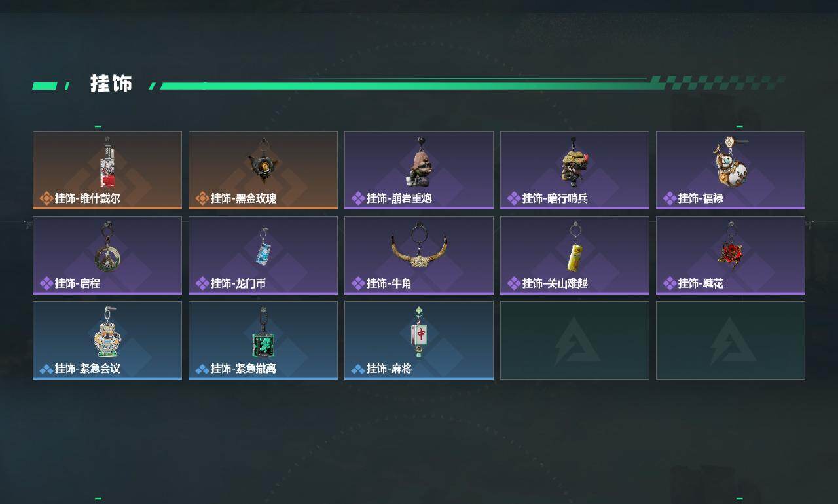Click the 挂饰 section header title
838x504 pixels.
(x=111, y=84)
